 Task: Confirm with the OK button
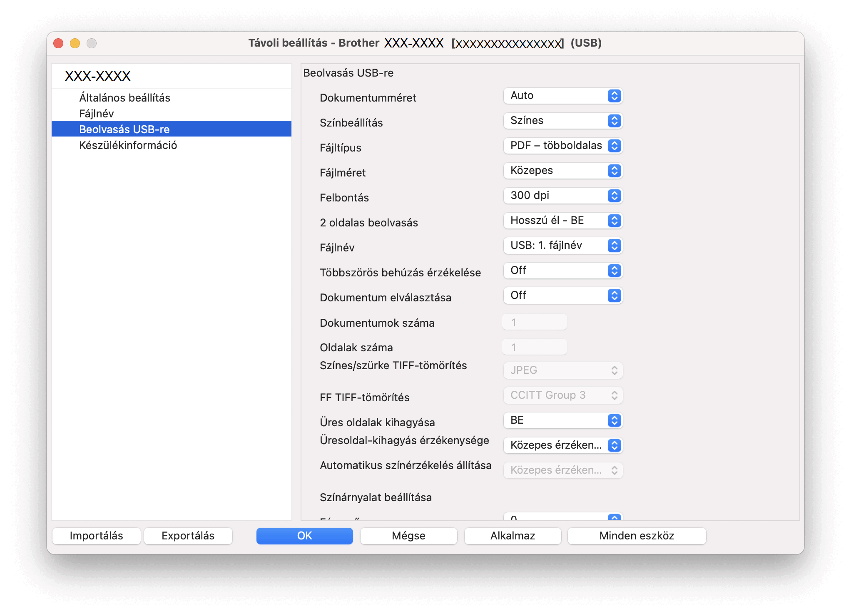304,536
